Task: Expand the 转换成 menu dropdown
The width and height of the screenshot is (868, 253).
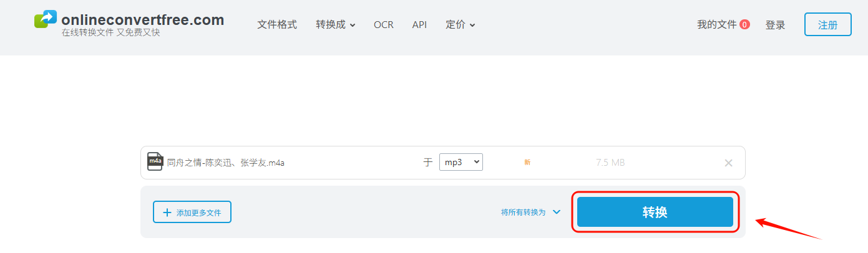Action: tap(336, 25)
